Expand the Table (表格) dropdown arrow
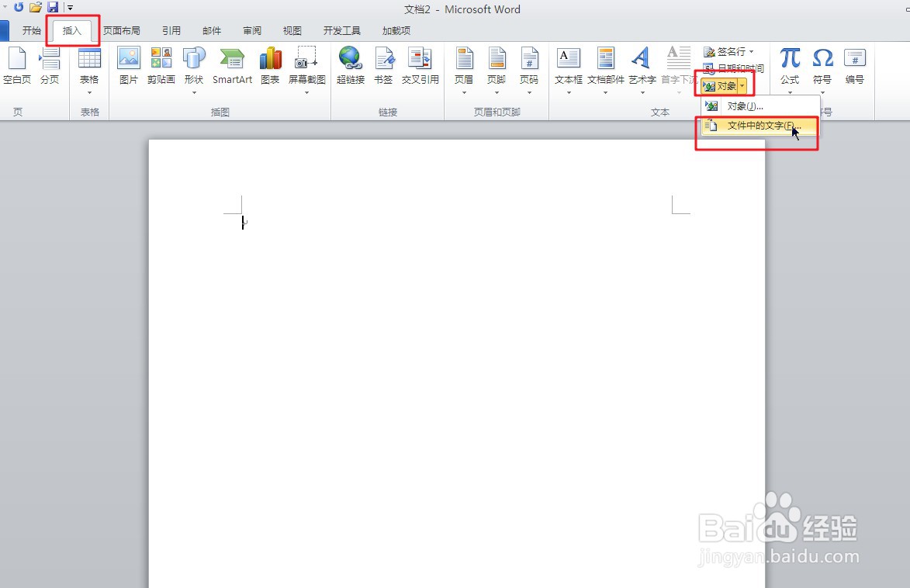 [89, 93]
